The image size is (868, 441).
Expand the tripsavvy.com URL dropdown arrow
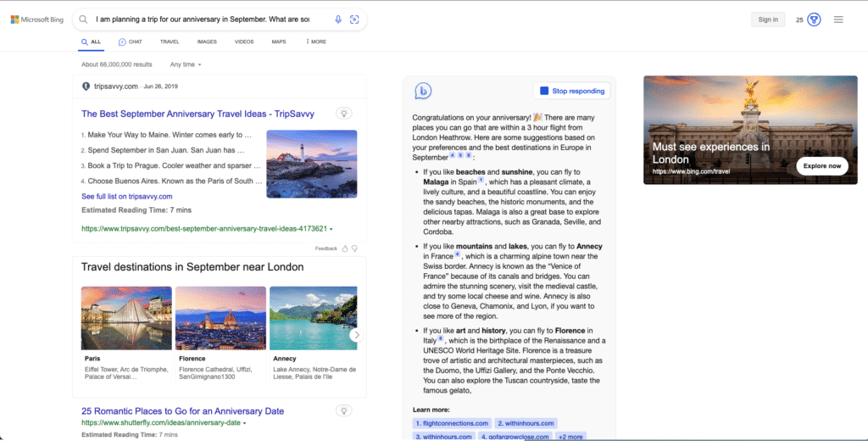(x=331, y=229)
